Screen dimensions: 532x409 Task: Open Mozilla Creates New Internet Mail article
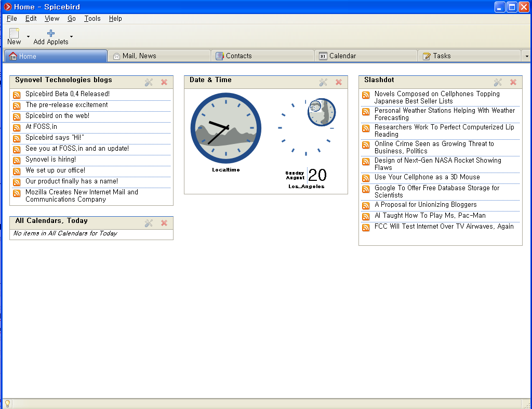pos(82,195)
